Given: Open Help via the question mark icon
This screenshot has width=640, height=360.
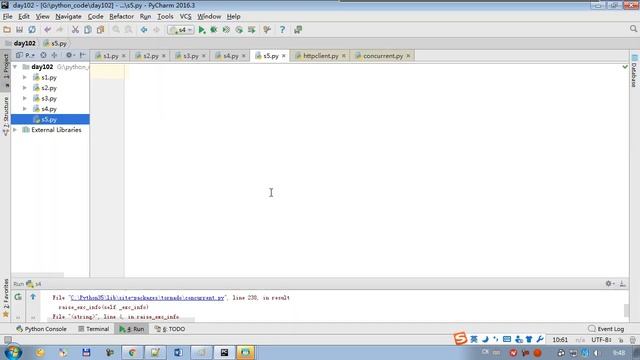Looking at the screenshot, I should (282, 30).
